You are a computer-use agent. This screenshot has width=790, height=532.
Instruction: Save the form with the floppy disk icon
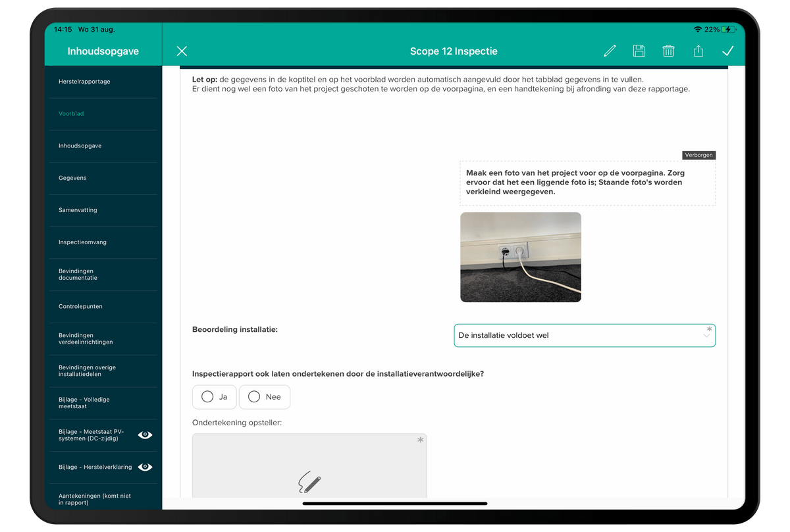point(639,51)
